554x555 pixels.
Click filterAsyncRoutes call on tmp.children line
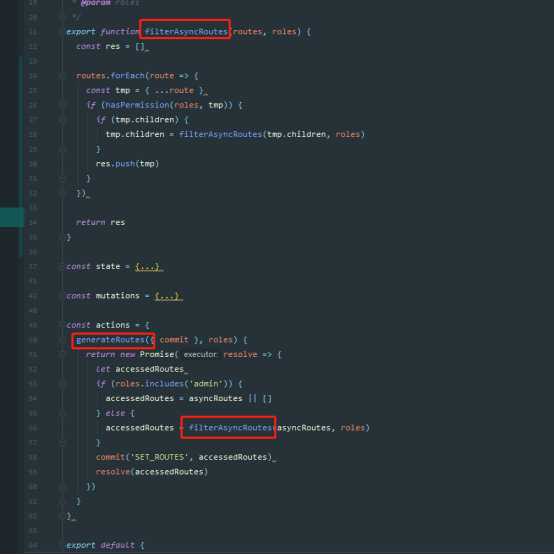point(221,135)
